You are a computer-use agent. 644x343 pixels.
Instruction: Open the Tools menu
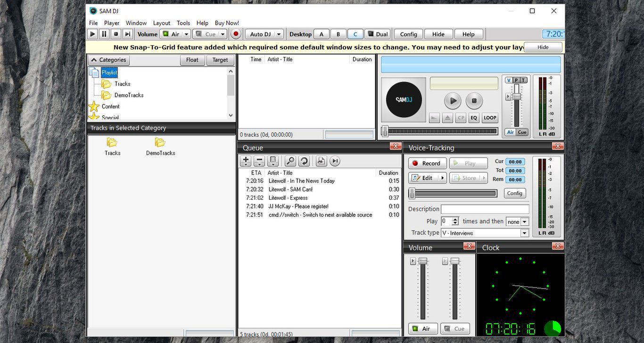pyautogui.click(x=183, y=23)
